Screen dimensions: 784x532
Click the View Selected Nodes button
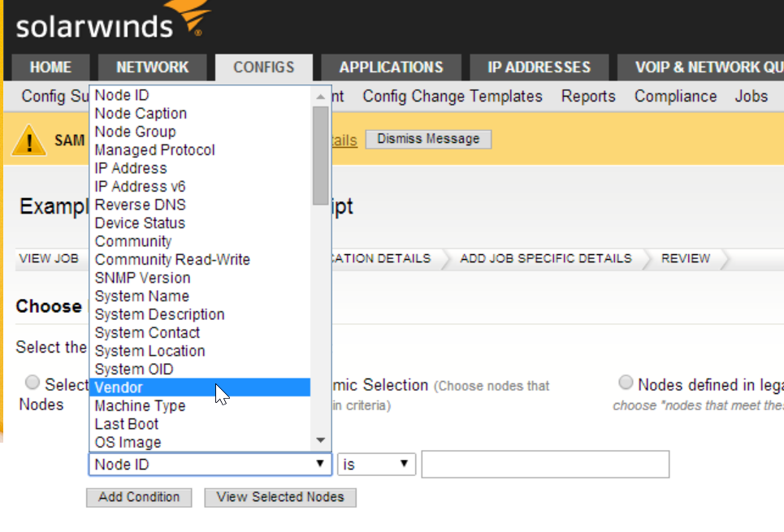[x=280, y=498]
